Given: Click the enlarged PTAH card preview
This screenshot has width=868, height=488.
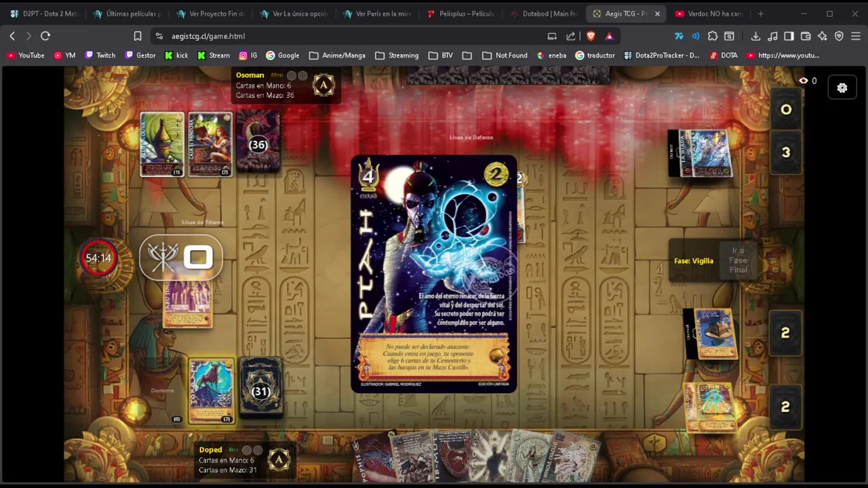Looking at the screenshot, I should point(434,274).
